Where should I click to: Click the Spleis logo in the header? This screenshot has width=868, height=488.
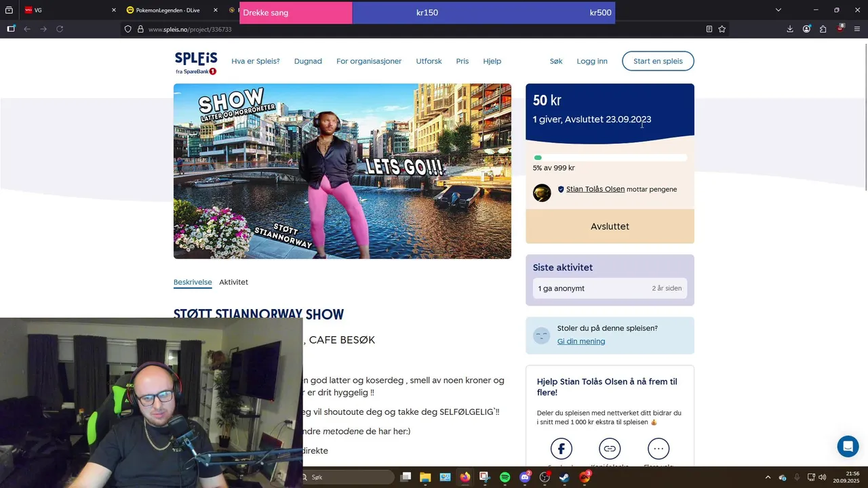point(196,63)
